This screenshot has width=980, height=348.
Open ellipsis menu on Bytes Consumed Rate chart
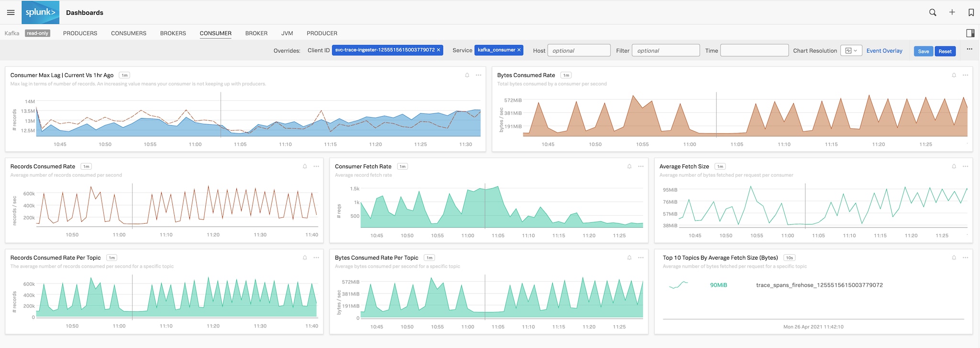pos(965,75)
